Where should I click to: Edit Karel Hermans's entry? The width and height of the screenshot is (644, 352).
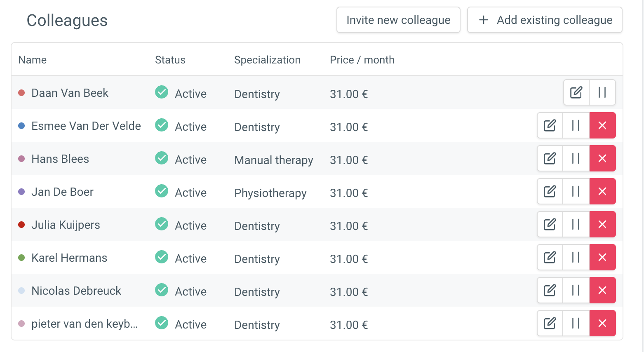550,257
